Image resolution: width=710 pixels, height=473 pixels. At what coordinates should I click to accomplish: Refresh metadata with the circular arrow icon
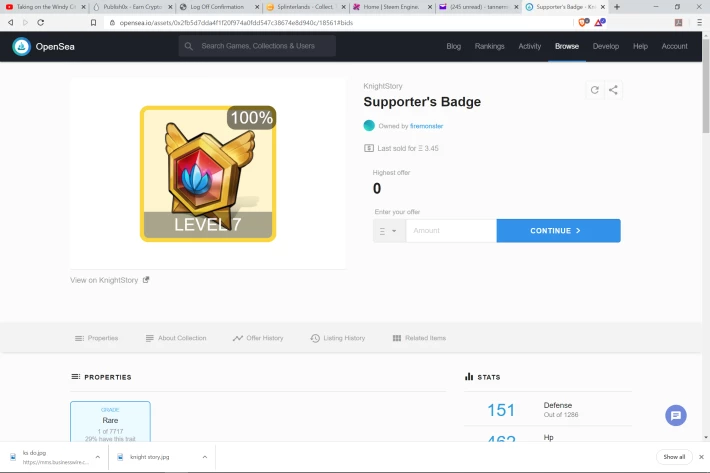pyautogui.click(x=595, y=90)
